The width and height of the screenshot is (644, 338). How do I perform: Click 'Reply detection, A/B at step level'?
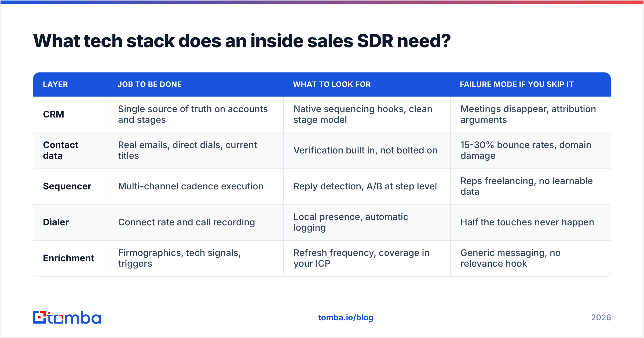click(x=365, y=186)
